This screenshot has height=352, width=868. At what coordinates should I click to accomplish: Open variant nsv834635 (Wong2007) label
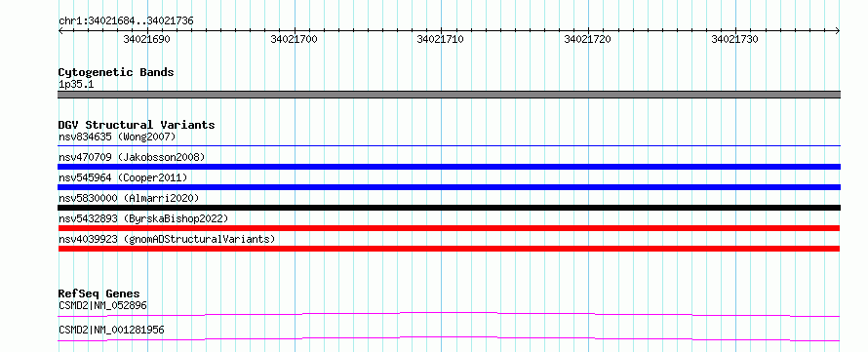(117, 137)
